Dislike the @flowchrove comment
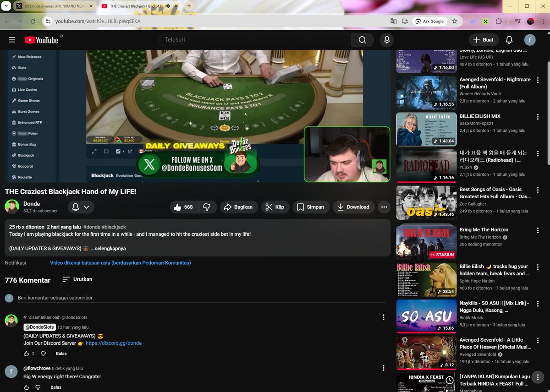The height and width of the screenshot is (392, 550). [38, 387]
